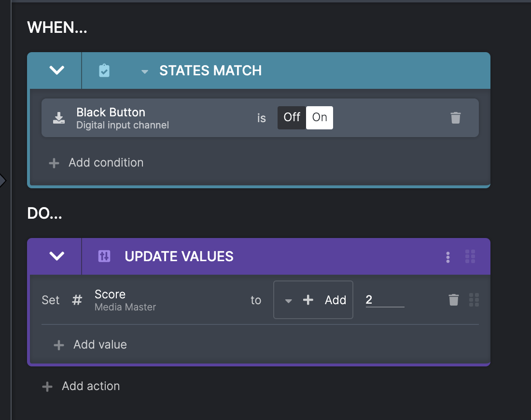Click the STATES MATCH title text
Screen dimensions: 531x420
[210, 70]
